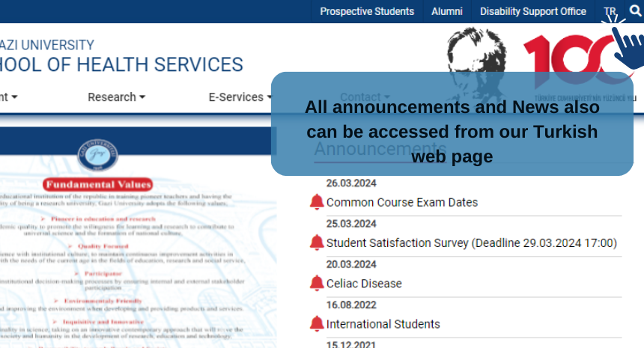The image size is (644, 348).
Task: Open Disability Support Office link
Action: [x=532, y=11]
